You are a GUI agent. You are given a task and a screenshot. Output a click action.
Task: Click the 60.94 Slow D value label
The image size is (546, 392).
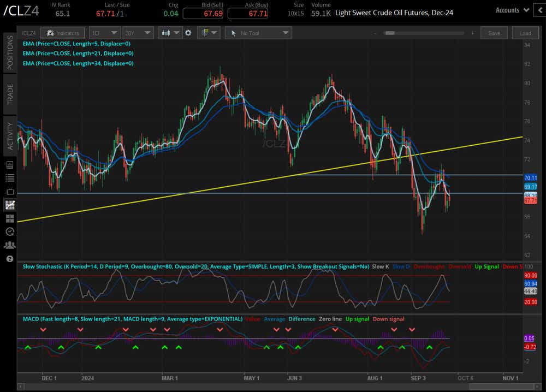[x=530, y=284]
